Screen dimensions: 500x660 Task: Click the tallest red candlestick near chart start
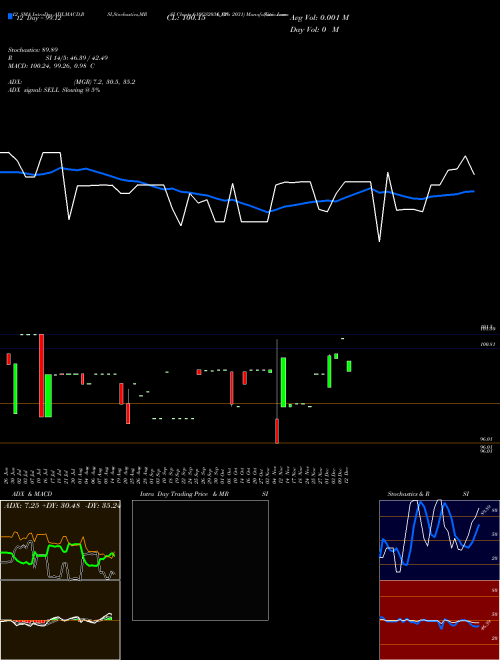click(x=41, y=375)
